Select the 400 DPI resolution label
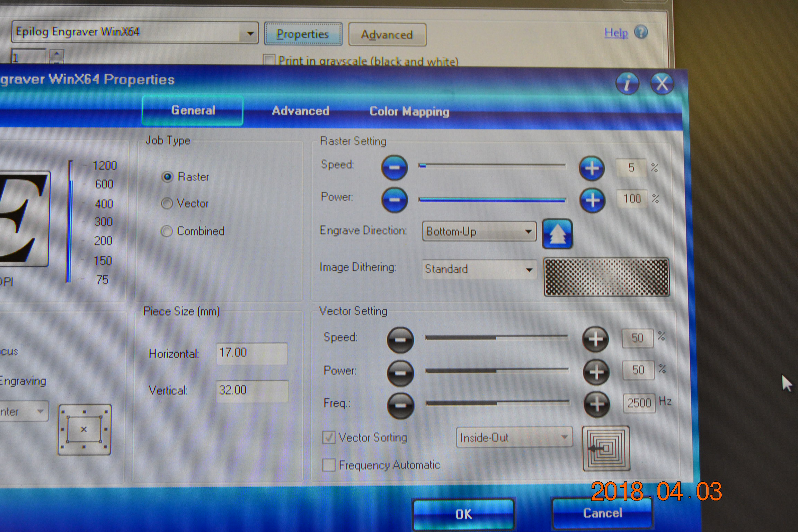This screenshot has width=798, height=532. [x=104, y=204]
